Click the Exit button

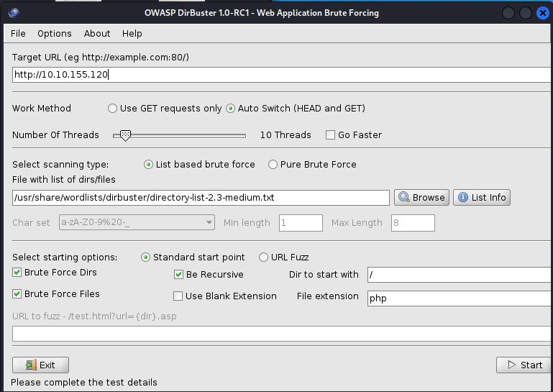(x=40, y=365)
